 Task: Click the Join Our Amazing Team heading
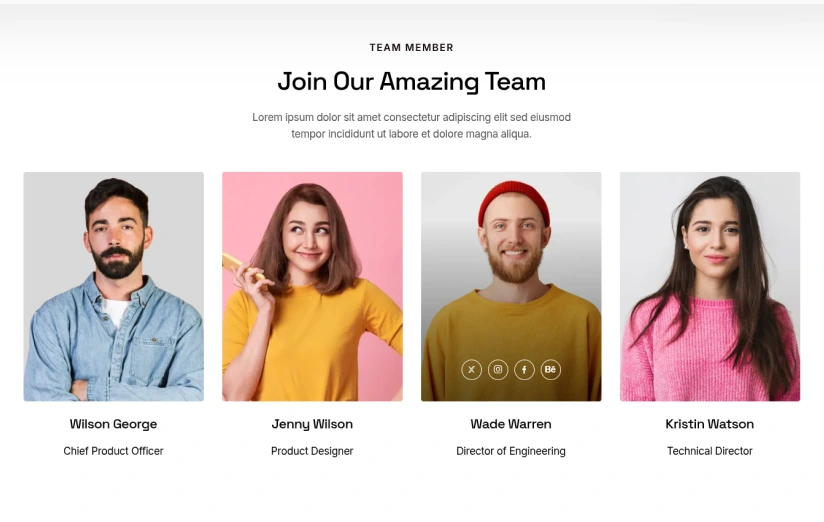pyautogui.click(x=411, y=82)
